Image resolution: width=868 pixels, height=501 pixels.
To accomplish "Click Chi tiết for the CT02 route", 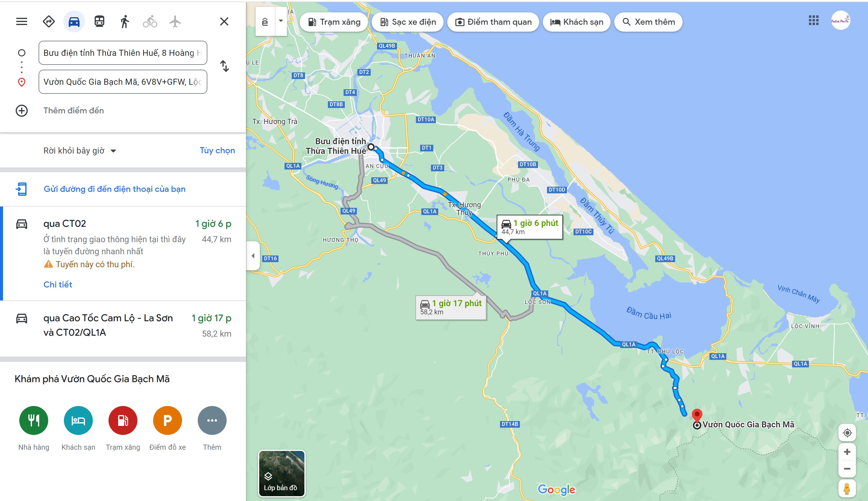I will pyautogui.click(x=58, y=284).
